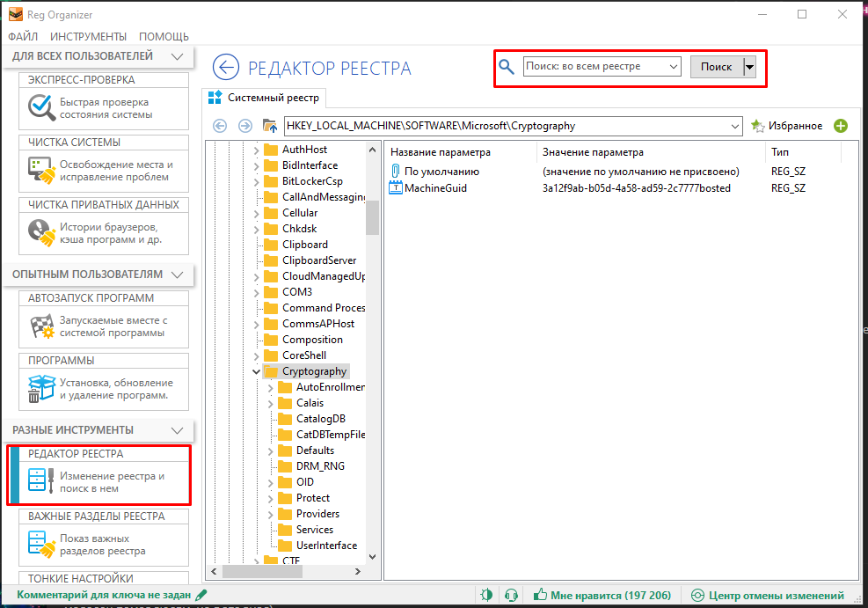
Task: Go up one level with folder-up icon
Action: [270, 126]
